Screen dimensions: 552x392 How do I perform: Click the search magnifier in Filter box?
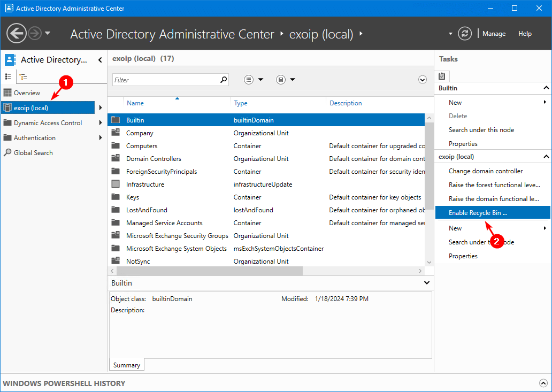click(x=224, y=80)
